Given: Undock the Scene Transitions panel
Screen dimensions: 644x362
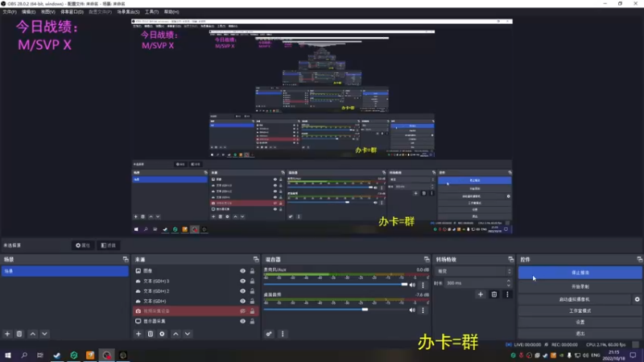Looking at the screenshot, I should click(x=511, y=259).
